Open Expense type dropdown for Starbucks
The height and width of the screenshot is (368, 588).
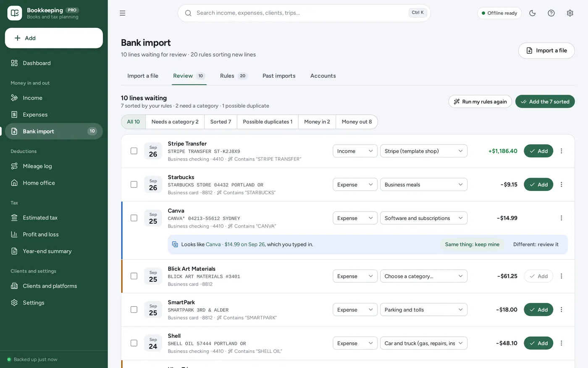[x=355, y=185]
